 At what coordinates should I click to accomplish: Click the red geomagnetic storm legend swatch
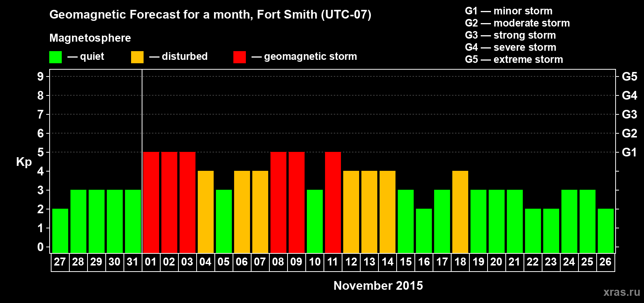pos(239,57)
